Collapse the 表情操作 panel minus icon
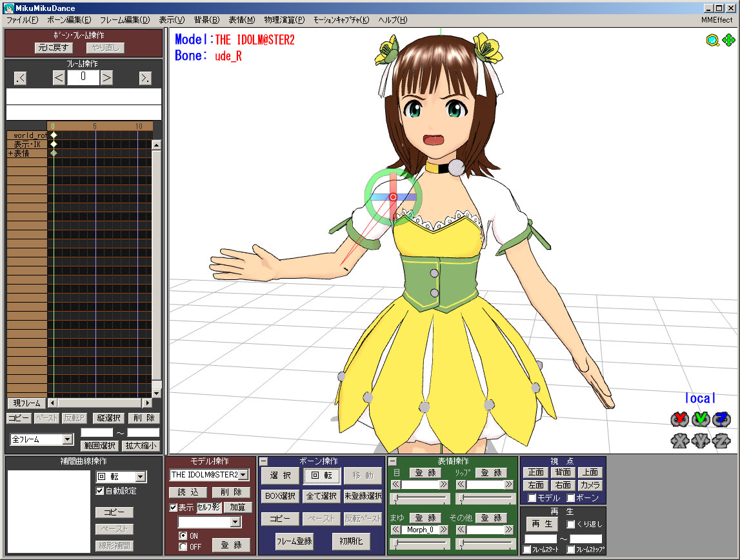The width and height of the screenshot is (740, 560). (393, 461)
